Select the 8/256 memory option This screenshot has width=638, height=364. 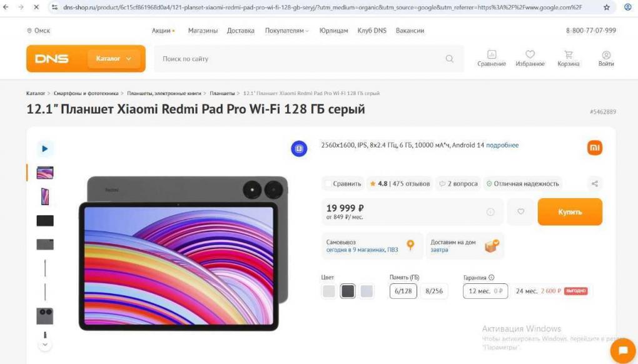click(x=433, y=291)
